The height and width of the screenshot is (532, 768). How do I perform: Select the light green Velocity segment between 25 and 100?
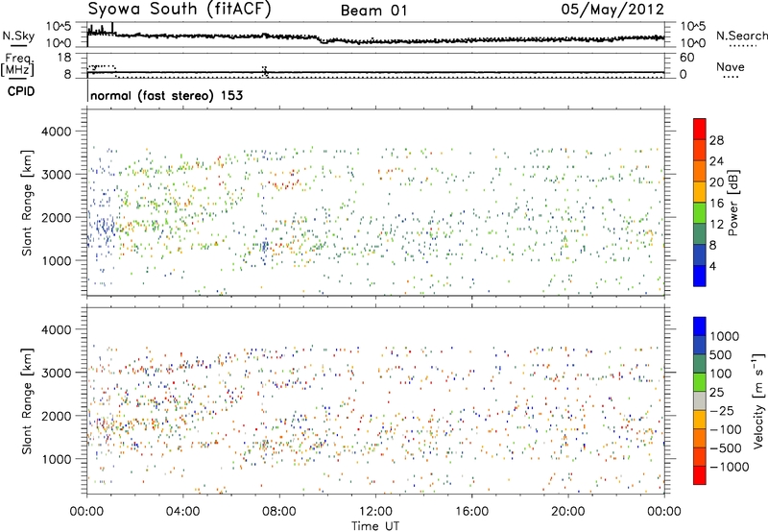[x=700, y=382]
